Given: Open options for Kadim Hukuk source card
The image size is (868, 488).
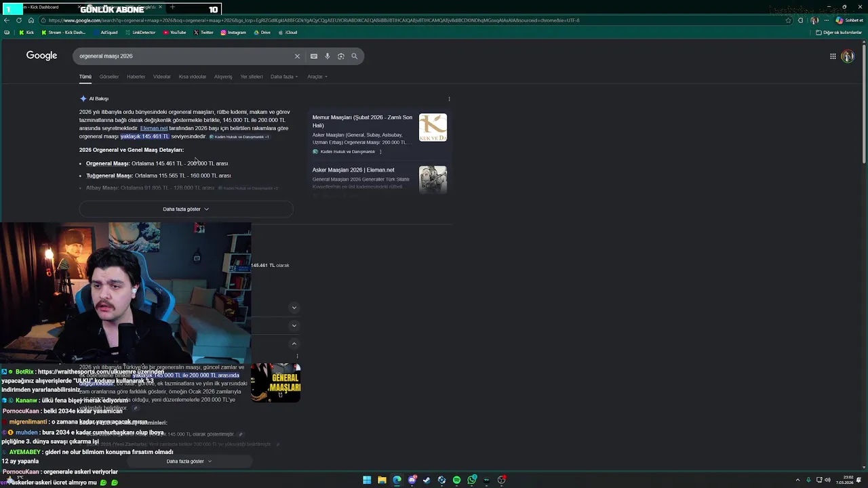Looking at the screenshot, I should 380,152.
